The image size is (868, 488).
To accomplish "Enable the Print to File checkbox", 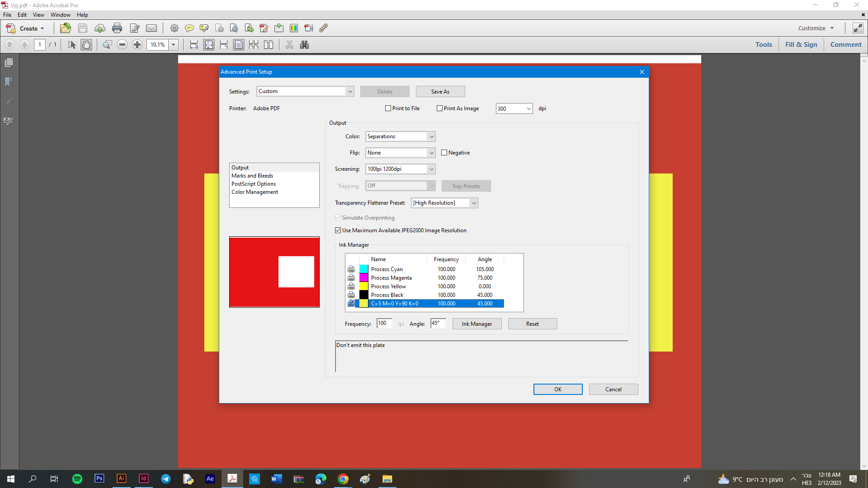I will (388, 108).
